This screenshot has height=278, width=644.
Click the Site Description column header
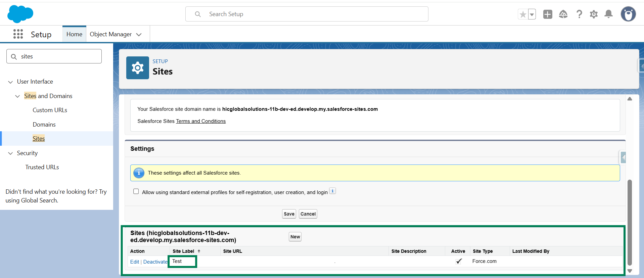(409, 251)
